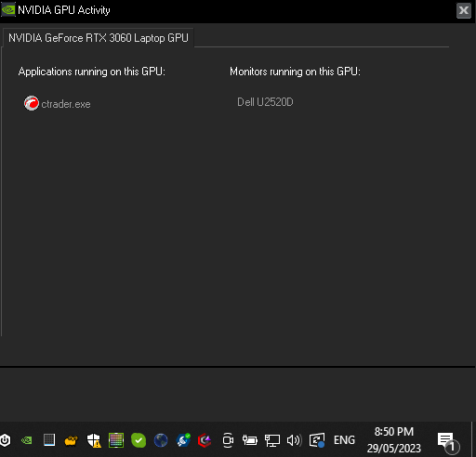Select the ctrader.exe application entry

coord(58,104)
